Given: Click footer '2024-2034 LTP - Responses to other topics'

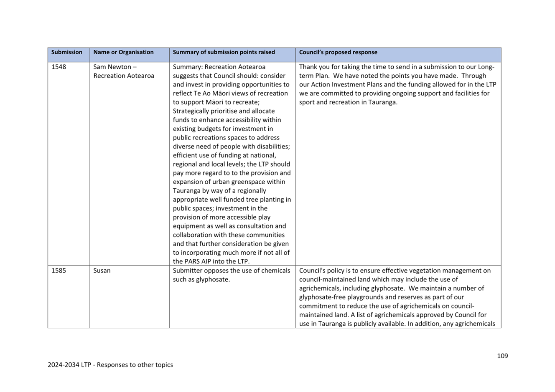Looking at the screenshot, I should [110, 364].
